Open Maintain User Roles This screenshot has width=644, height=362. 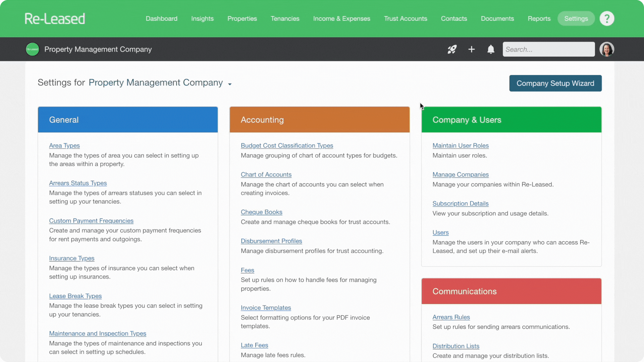(461, 145)
